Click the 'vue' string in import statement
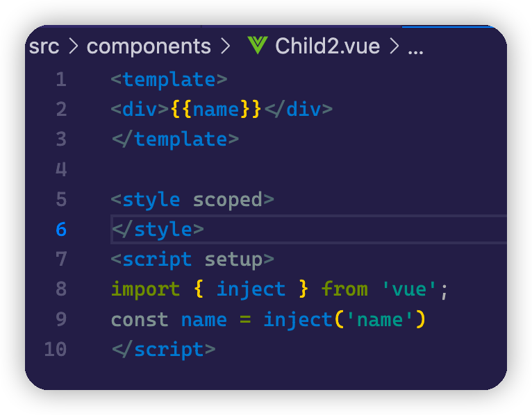This screenshot has height=415, width=532. coord(408,289)
